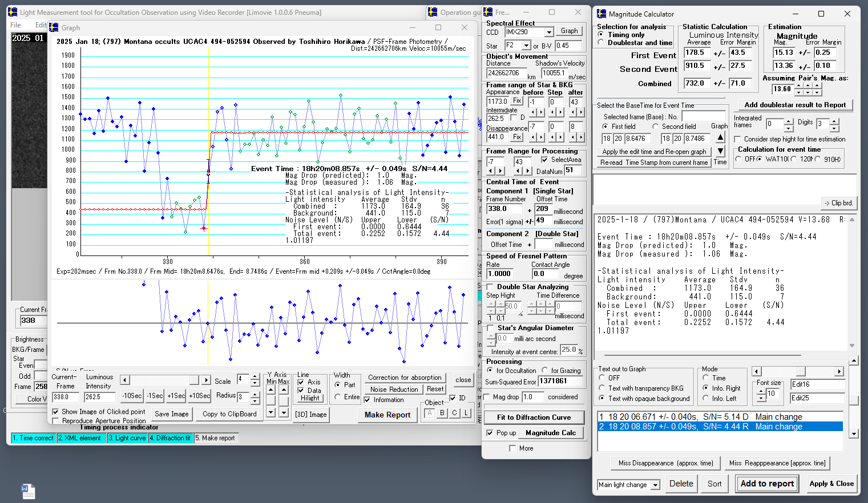The height and width of the screenshot is (503, 868).
Task: Open the Main light change dropdown
Action: click(x=655, y=485)
